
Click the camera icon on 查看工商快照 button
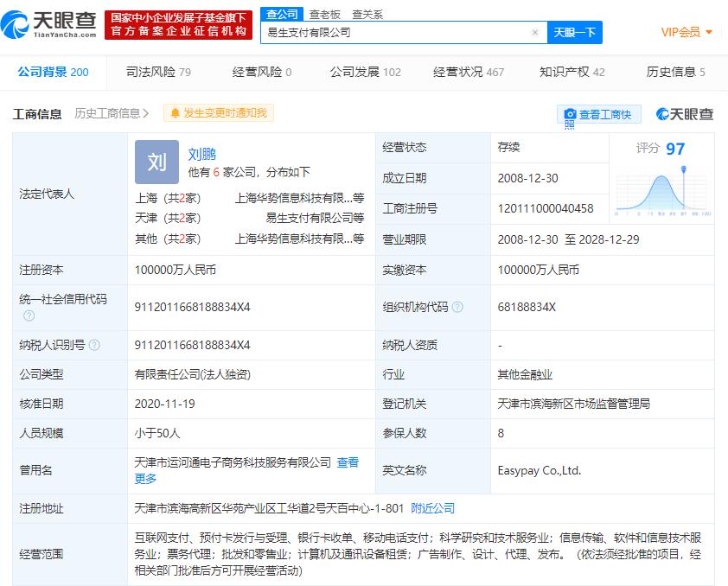point(572,113)
